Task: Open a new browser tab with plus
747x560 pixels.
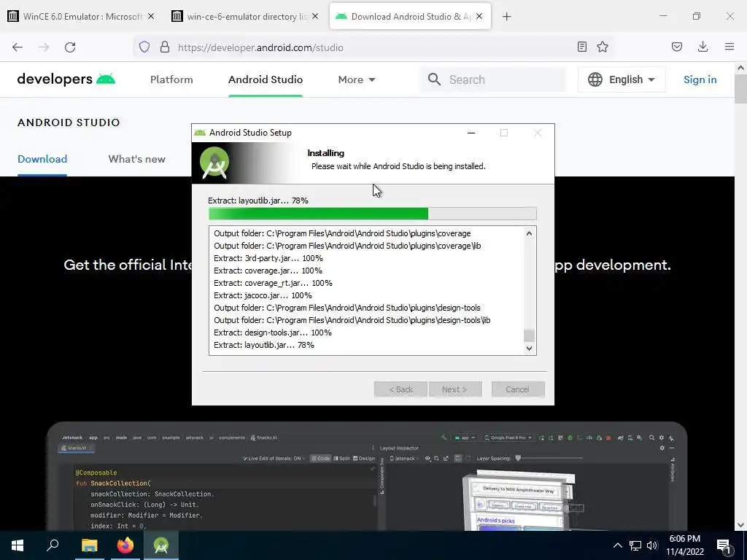Action: tap(507, 17)
